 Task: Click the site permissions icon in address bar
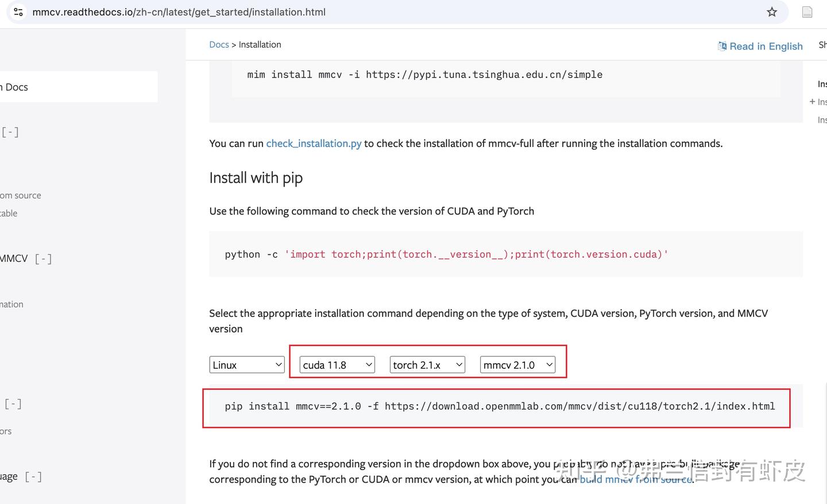tap(17, 11)
